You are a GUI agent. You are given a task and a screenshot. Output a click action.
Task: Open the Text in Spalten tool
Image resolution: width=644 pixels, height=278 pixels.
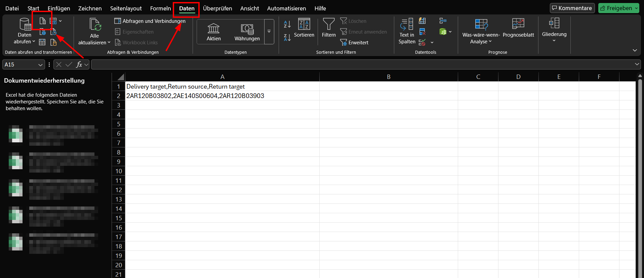point(407,31)
